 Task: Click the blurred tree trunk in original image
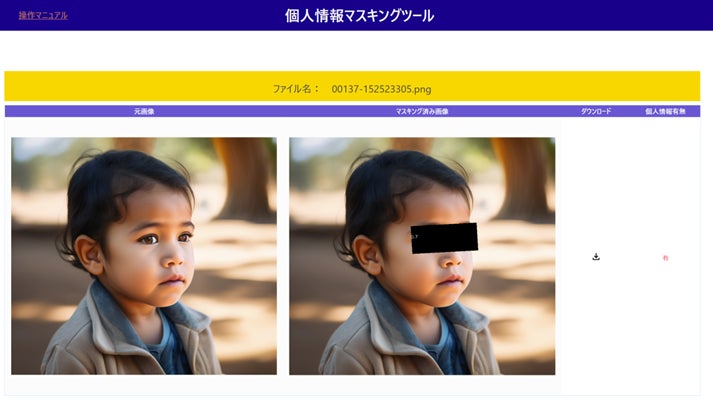click(x=243, y=178)
